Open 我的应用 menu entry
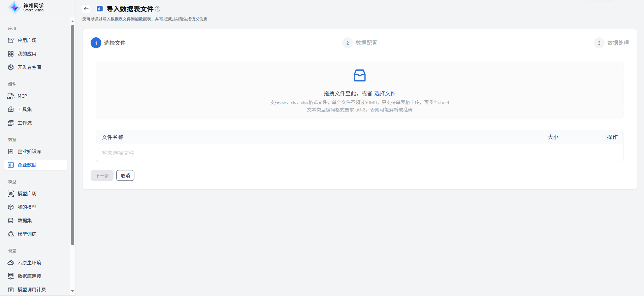Viewport: 644px width, 296px height. click(x=27, y=54)
